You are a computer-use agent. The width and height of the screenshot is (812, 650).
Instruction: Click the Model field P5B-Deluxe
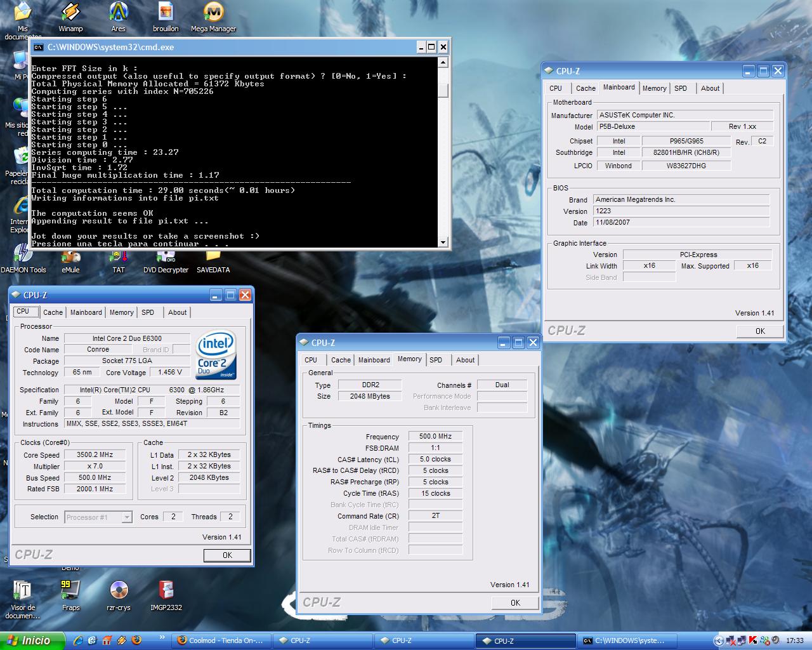(653, 126)
